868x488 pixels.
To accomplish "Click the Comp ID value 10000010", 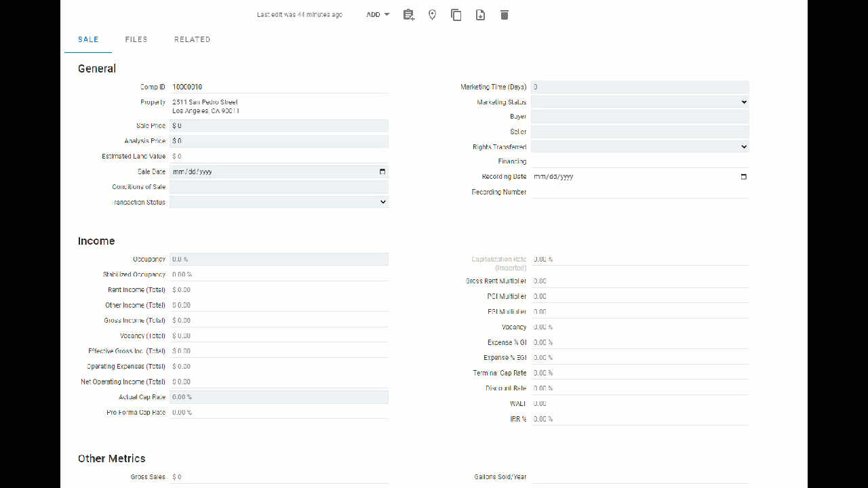I will click(x=189, y=87).
